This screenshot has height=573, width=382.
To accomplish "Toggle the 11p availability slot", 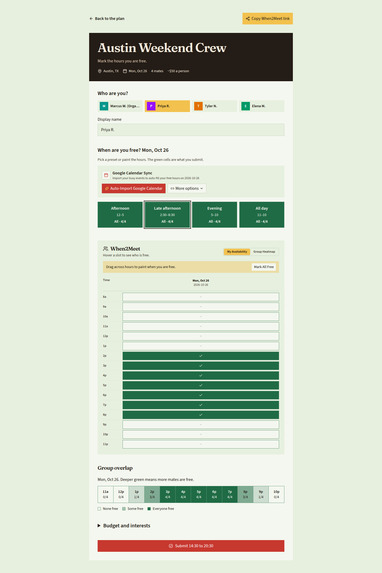I will point(201,444).
